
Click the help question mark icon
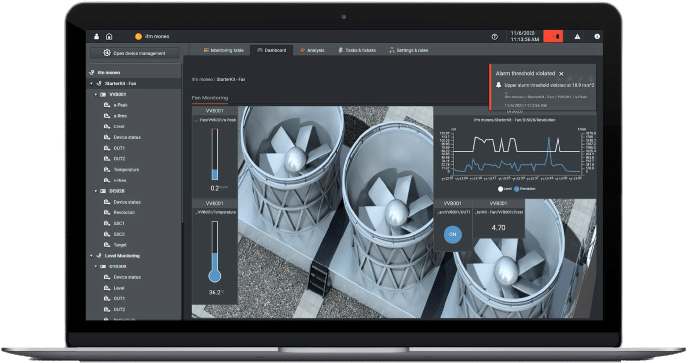coord(494,37)
